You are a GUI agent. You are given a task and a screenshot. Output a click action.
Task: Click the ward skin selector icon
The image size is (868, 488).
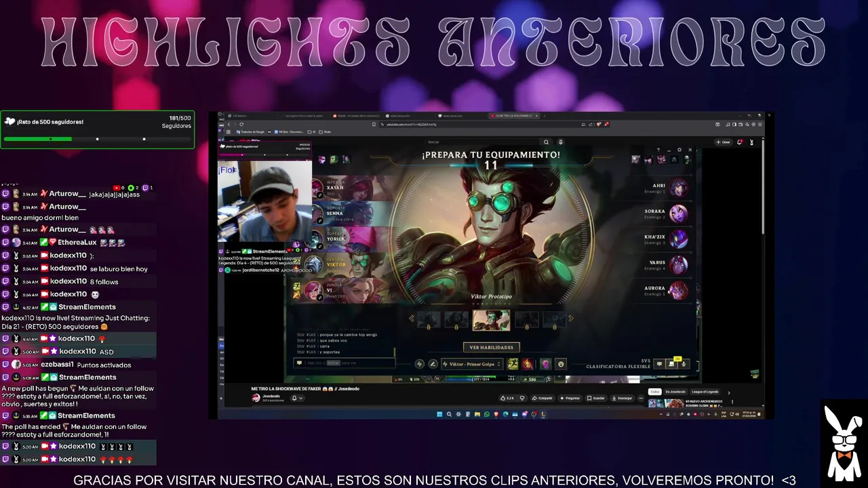pos(546,364)
